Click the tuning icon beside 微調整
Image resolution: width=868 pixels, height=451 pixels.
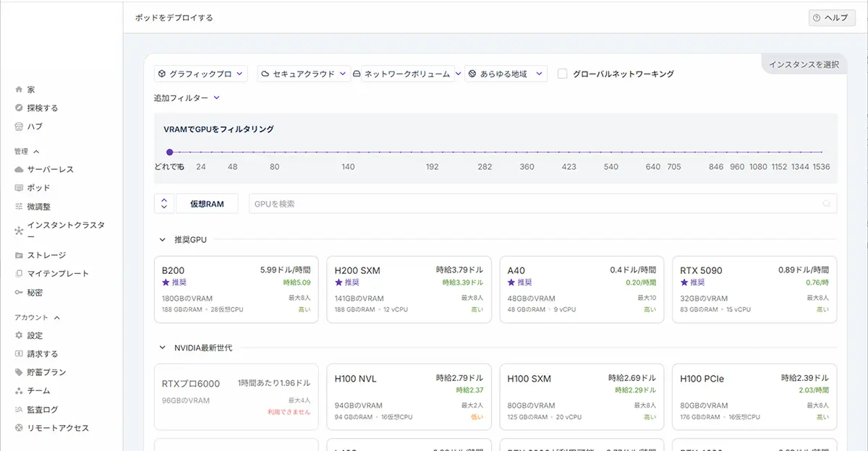tap(19, 206)
